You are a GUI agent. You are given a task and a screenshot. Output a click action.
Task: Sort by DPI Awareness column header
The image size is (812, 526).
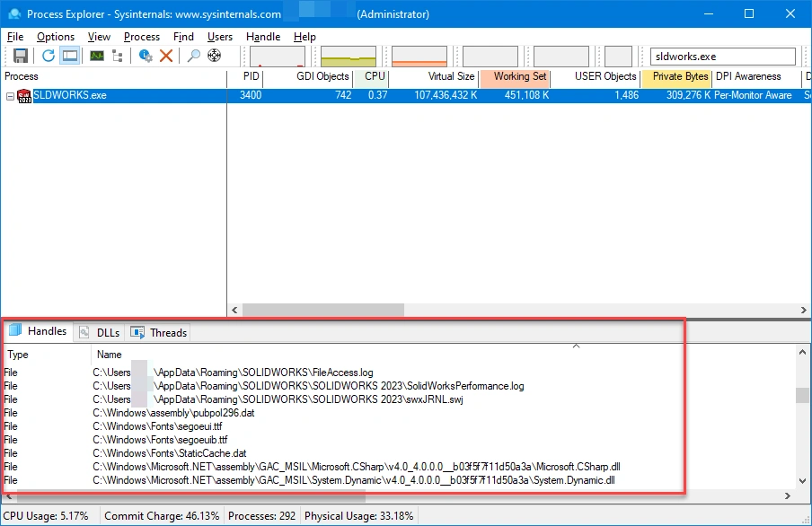tap(757, 76)
